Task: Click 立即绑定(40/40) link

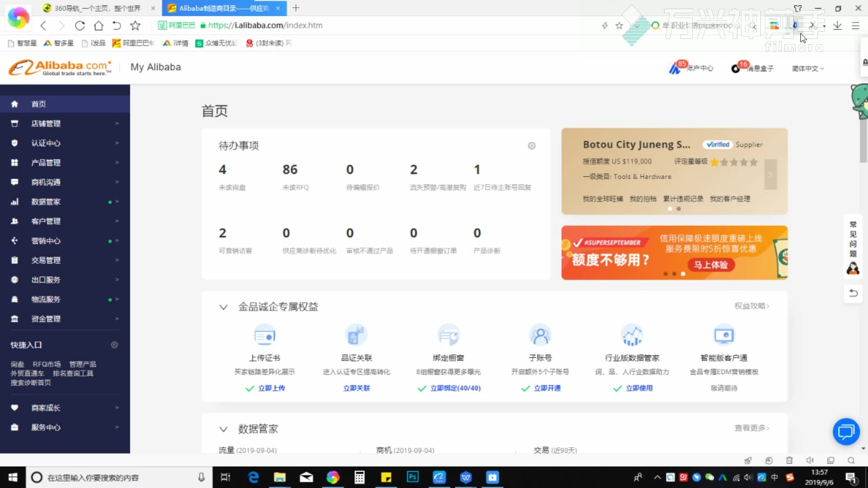Action: pos(455,388)
